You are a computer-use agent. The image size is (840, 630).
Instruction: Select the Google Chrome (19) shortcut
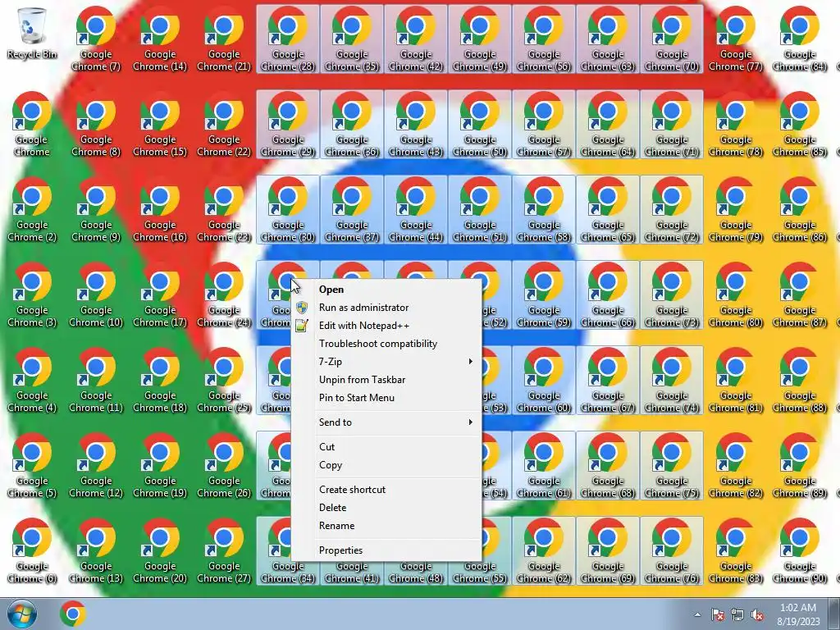point(160,465)
